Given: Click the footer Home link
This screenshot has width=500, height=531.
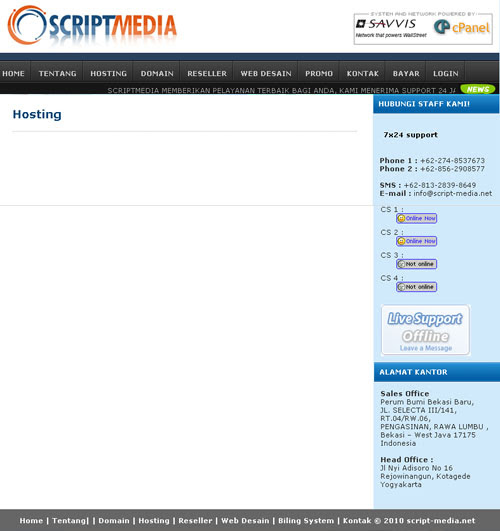Looking at the screenshot, I should pos(31,521).
